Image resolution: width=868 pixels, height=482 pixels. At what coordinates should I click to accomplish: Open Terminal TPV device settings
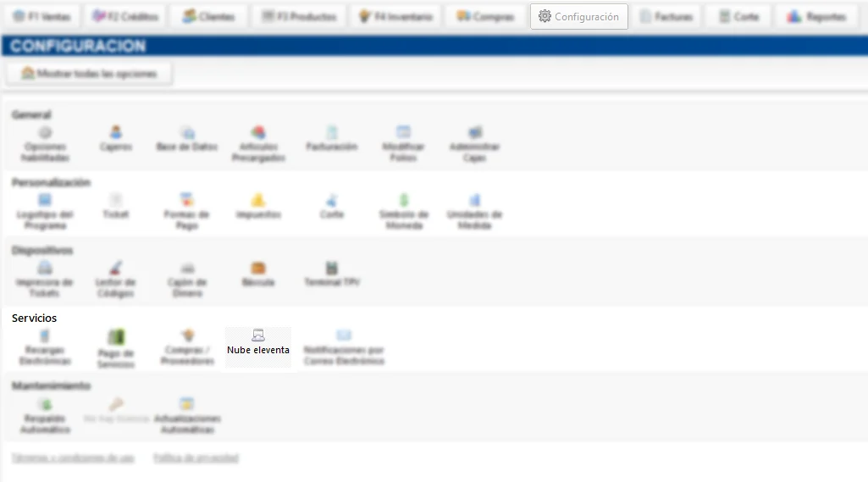point(332,274)
